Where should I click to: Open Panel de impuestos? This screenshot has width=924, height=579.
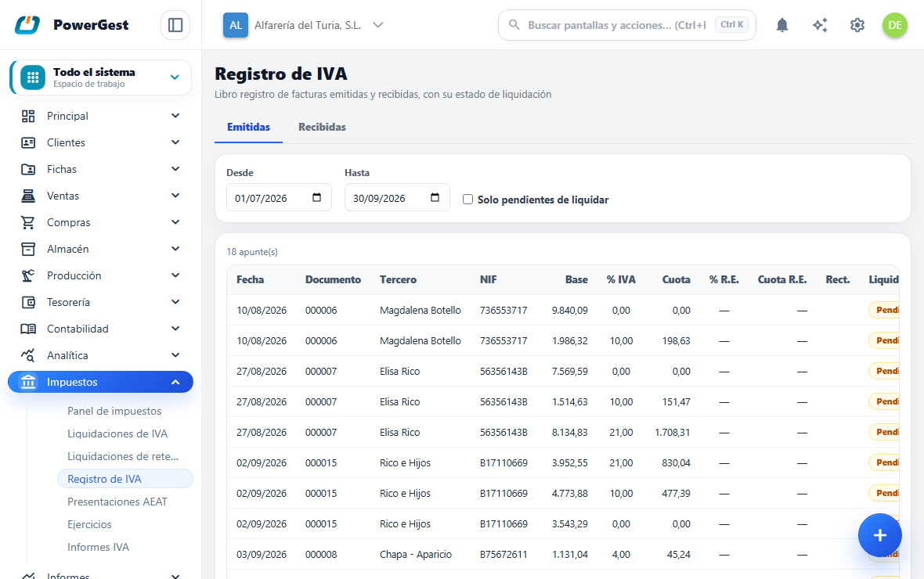114,411
